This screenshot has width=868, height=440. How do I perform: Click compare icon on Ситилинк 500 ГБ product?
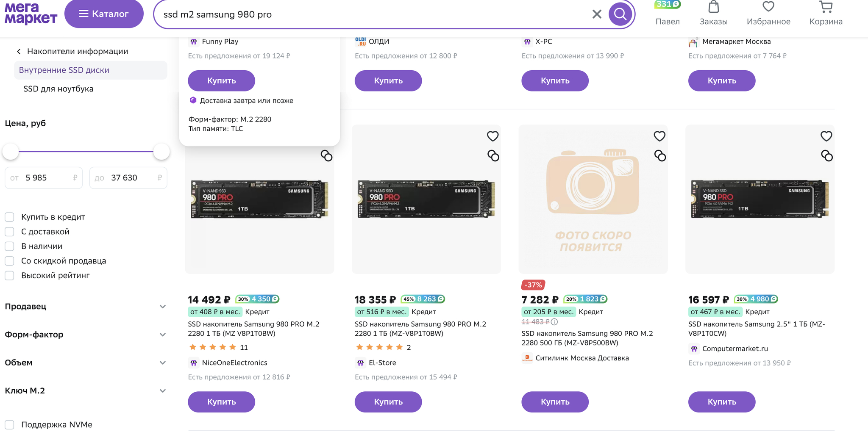660,156
